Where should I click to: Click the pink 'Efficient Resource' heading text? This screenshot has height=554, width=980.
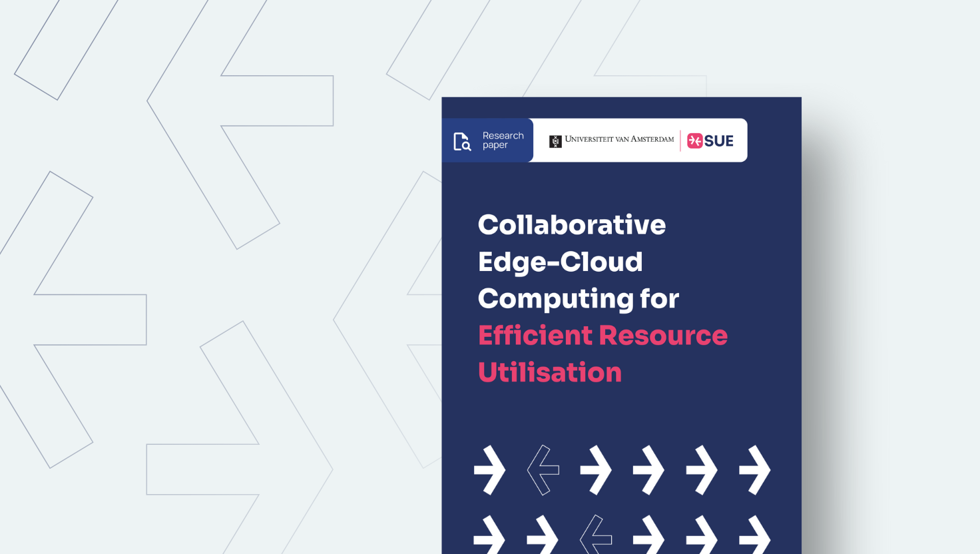coord(603,336)
